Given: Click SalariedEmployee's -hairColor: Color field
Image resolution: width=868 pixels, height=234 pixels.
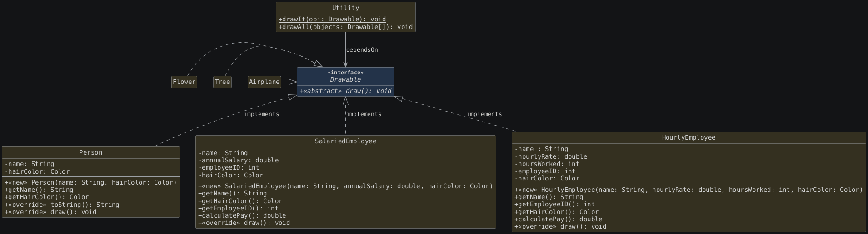Looking at the screenshot, I should click(231, 175).
